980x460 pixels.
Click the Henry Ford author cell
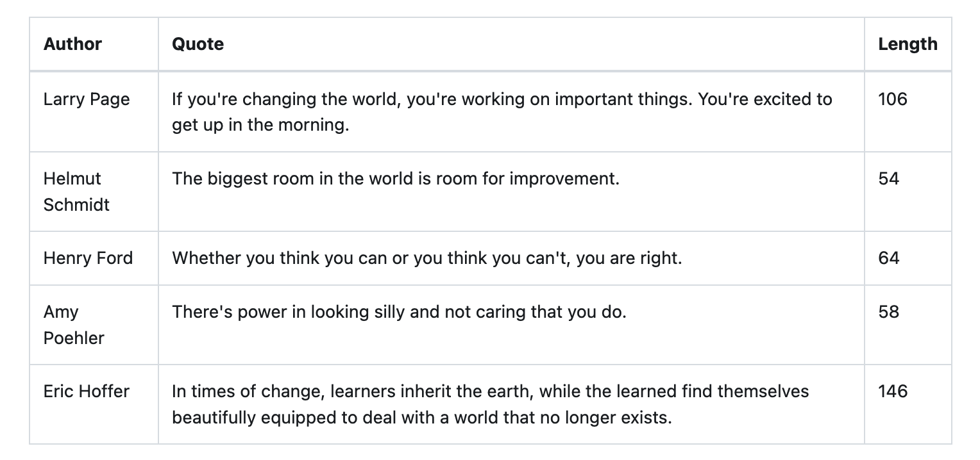pos(88,258)
